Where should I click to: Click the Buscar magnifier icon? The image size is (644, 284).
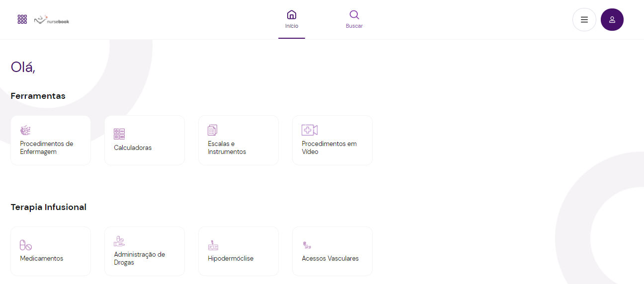(354, 14)
